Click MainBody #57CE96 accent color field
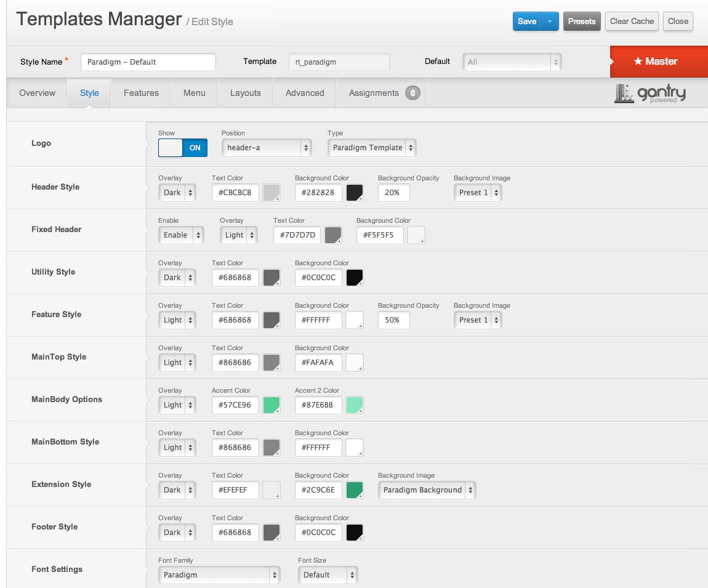The width and height of the screenshot is (708, 588). 235,405
